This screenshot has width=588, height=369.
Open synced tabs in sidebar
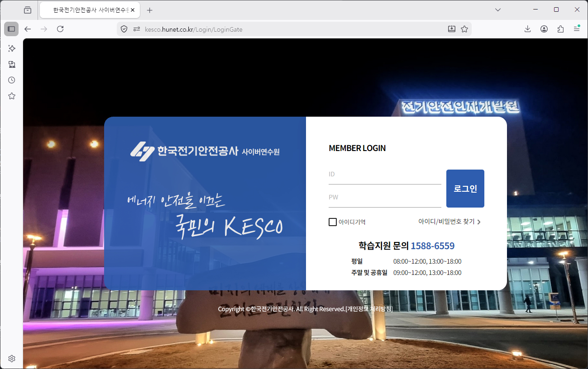(x=12, y=64)
